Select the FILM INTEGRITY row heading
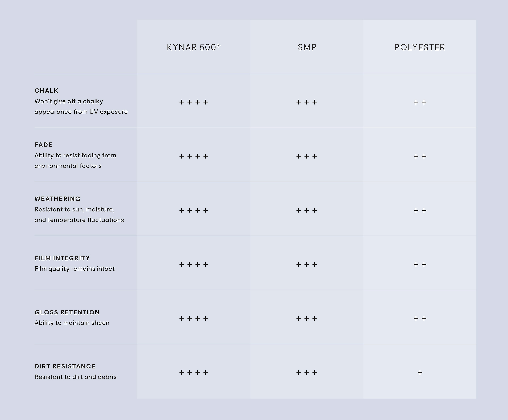508x420 pixels. [63, 258]
